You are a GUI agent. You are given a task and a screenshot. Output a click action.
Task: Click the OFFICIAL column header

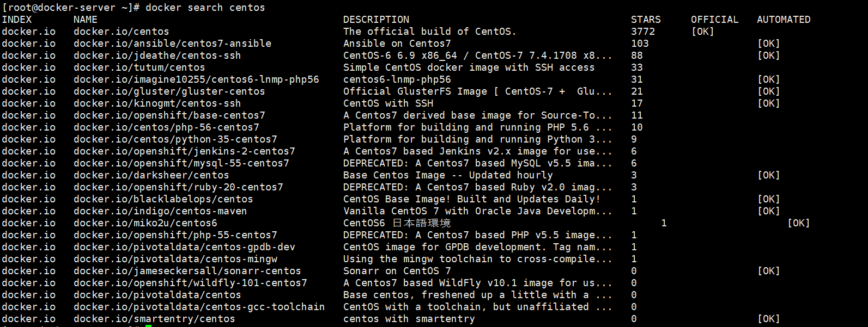click(x=714, y=20)
